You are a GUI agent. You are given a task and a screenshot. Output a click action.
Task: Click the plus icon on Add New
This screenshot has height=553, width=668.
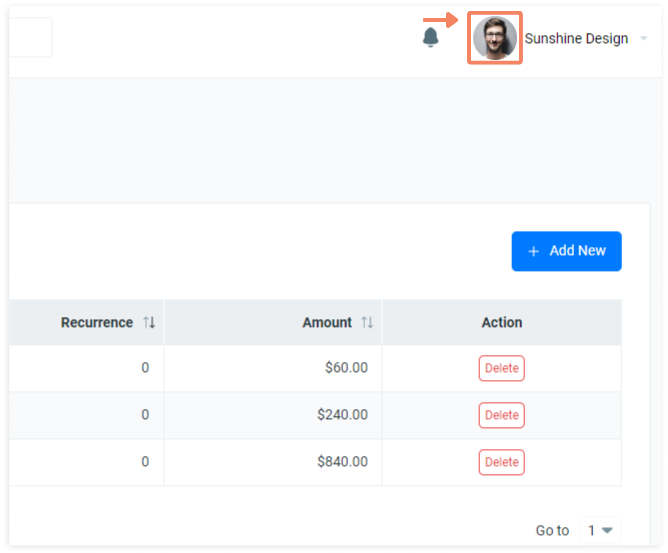coord(533,251)
